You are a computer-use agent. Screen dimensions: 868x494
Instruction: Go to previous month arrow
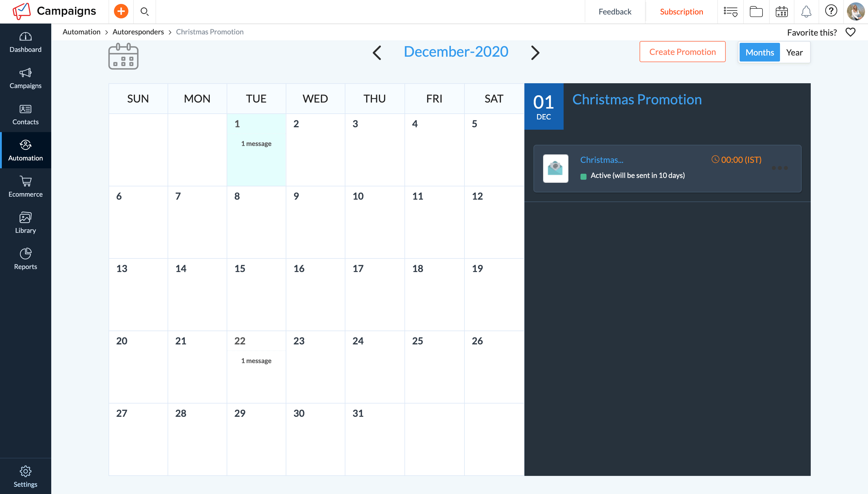(x=377, y=52)
